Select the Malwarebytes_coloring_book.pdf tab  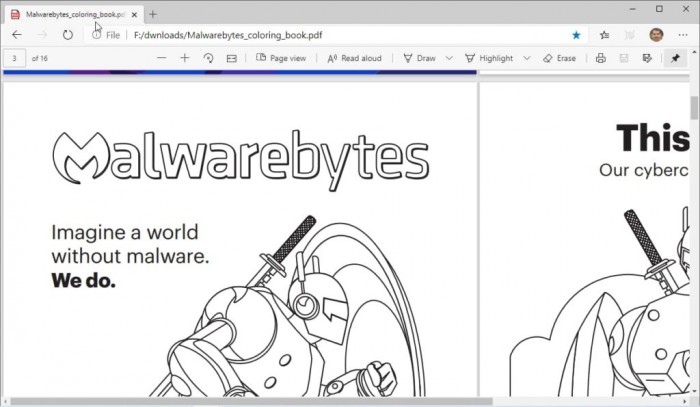click(75, 14)
